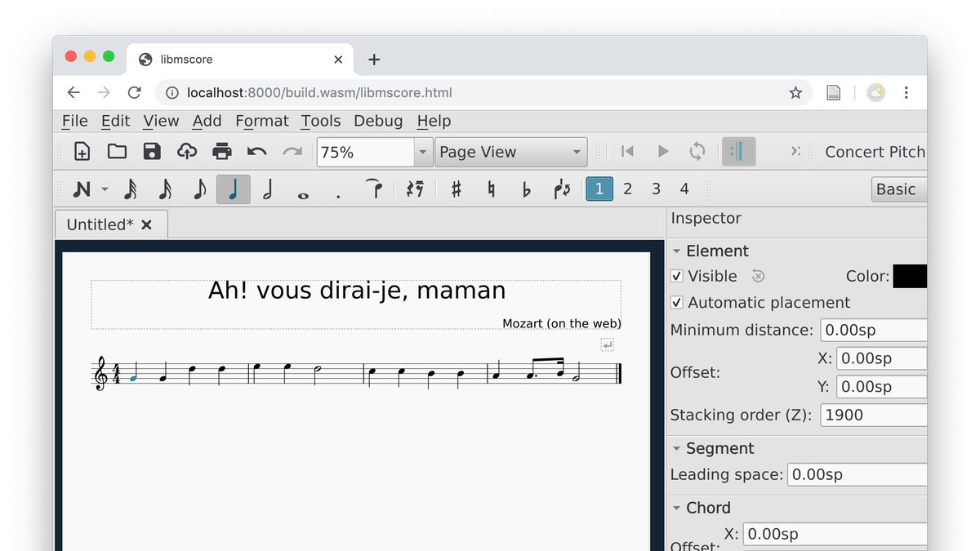Viewport: 980px width, 551px height.
Task: Open the File menu
Action: [74, 121]
